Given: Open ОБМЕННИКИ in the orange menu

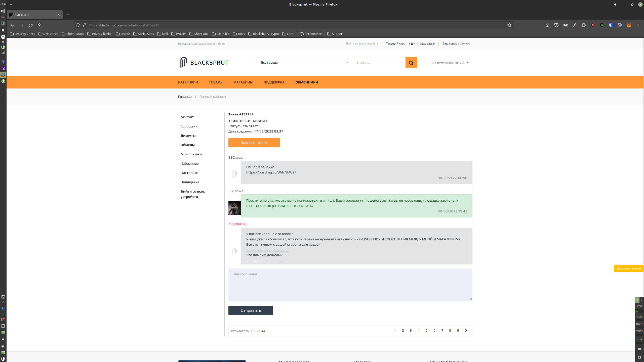Looking at the screenshot, I should coord(306,82).
